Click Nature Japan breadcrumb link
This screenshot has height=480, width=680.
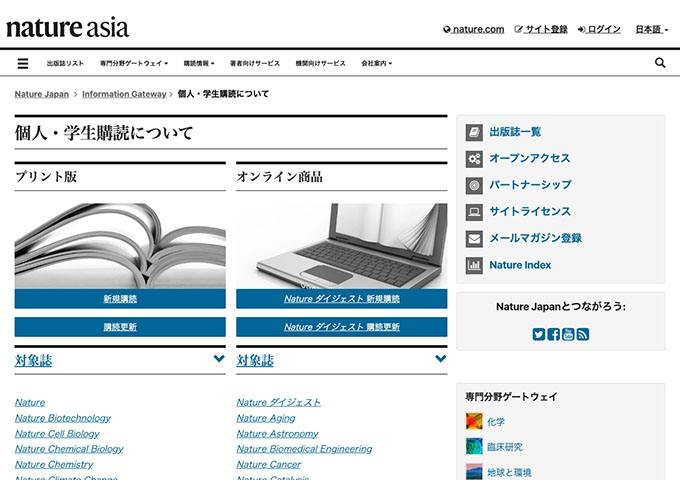42,94
